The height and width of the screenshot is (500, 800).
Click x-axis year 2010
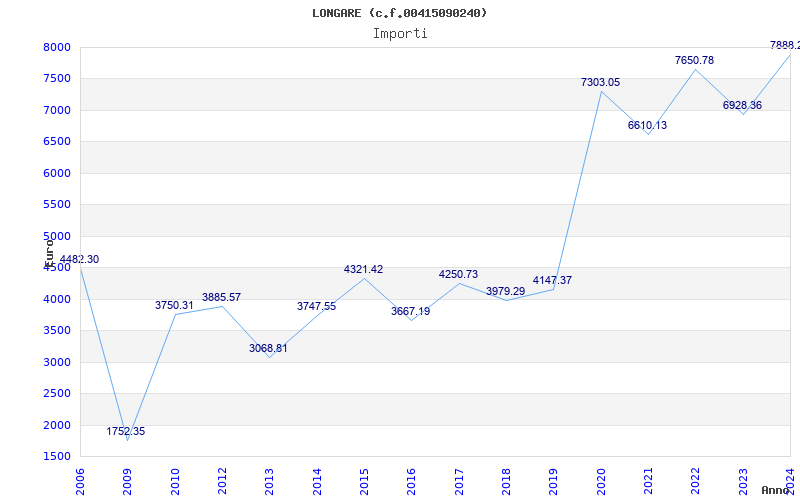pos(175,481)
